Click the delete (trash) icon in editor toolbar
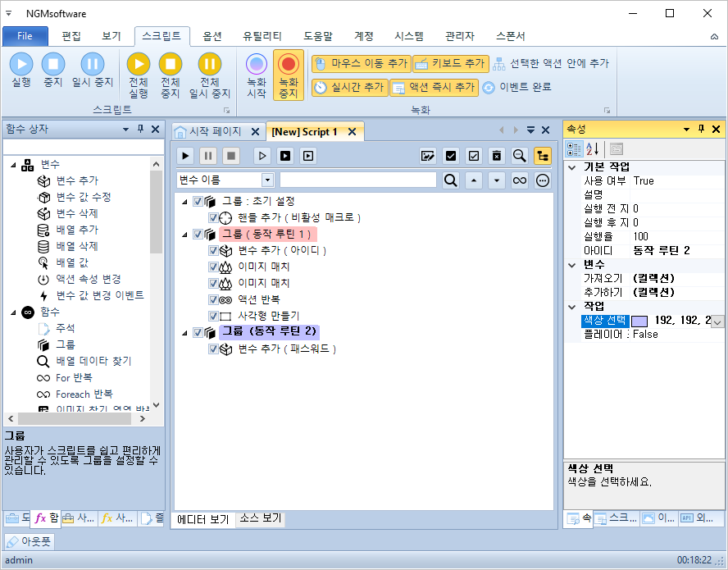Screen dimensions: 728x570 [x=496, y=156]
